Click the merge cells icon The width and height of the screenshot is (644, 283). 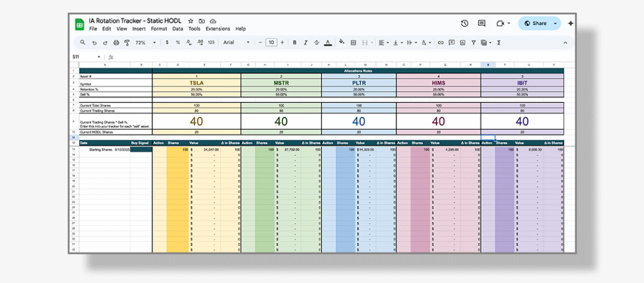[x=364, y=42]
